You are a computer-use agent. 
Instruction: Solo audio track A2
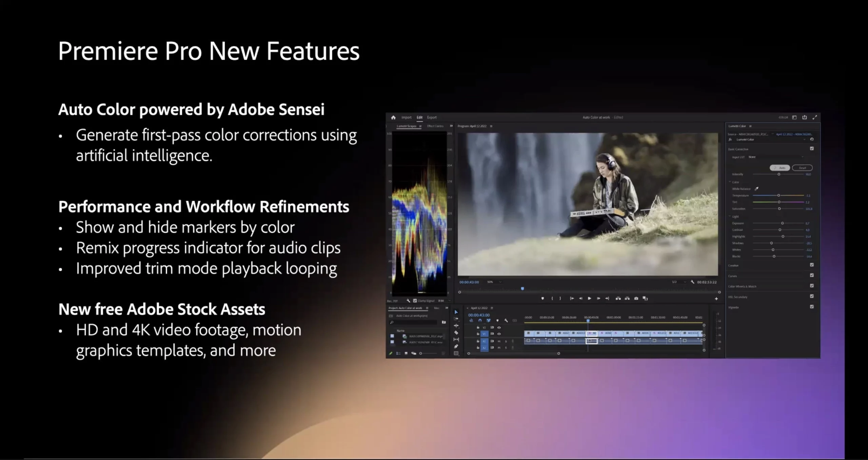[x=506, y=348]
